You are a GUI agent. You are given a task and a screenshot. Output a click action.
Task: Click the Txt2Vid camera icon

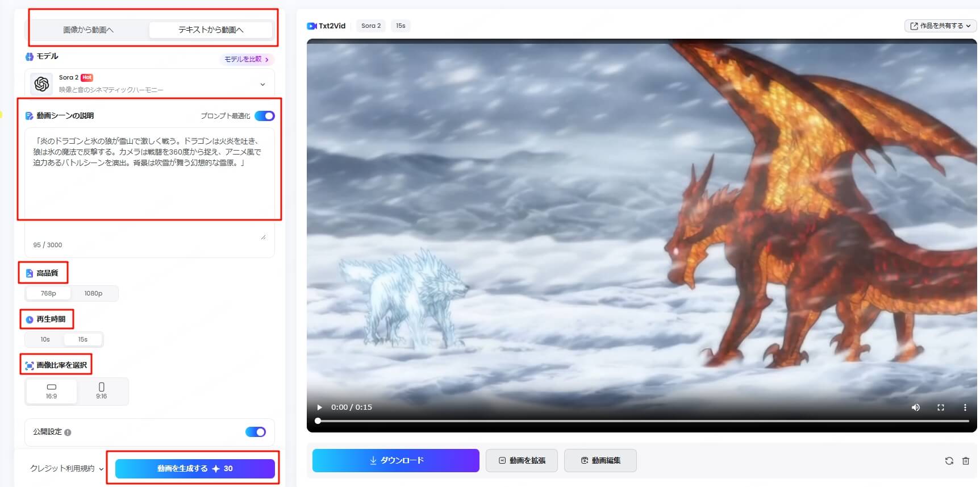click(311, 26)
